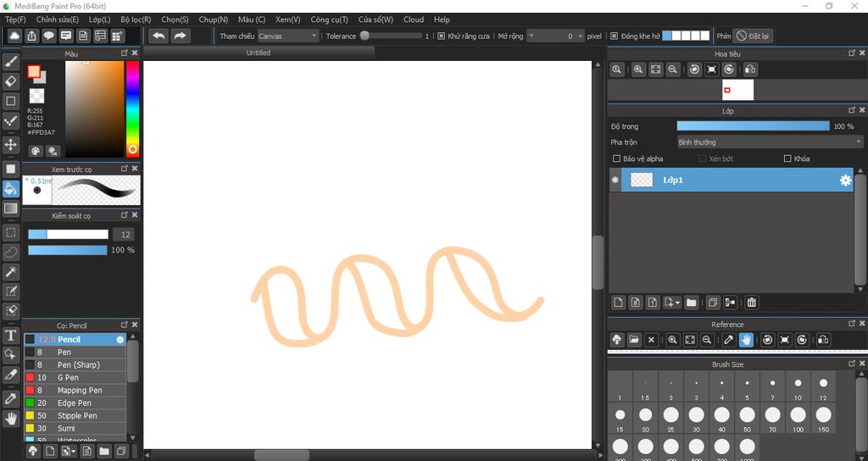Select the Hand tool in left toolbar
This screenshot has height=461, width=868.
pos(10,418)
